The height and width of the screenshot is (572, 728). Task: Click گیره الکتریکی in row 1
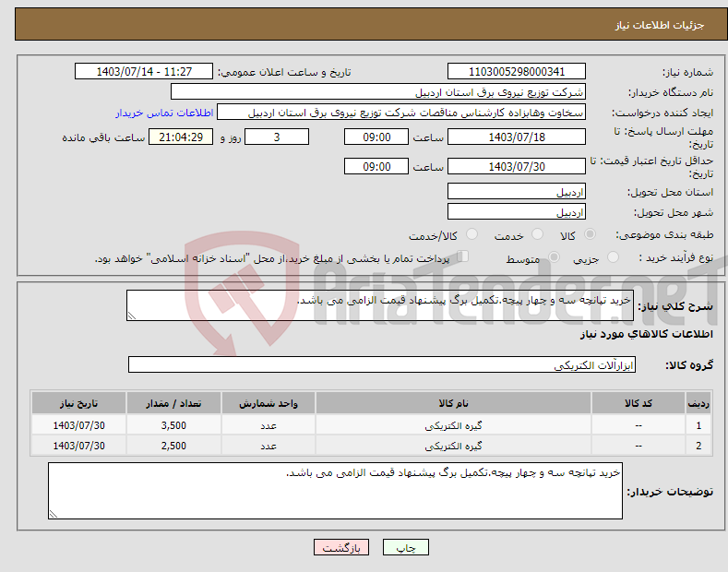coord(453,425)
